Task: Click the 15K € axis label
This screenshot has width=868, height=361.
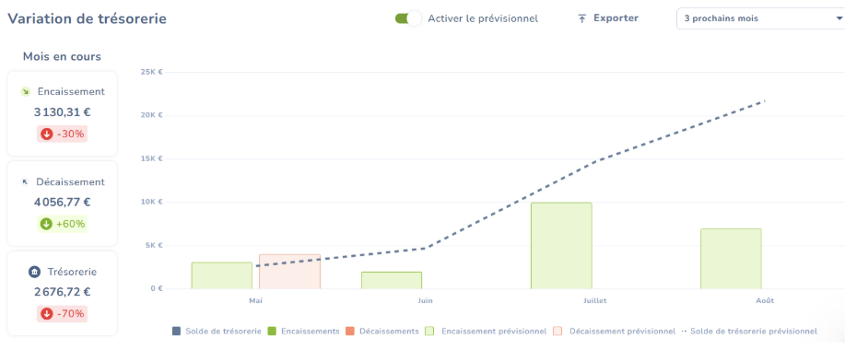Action: pos(153,158)
